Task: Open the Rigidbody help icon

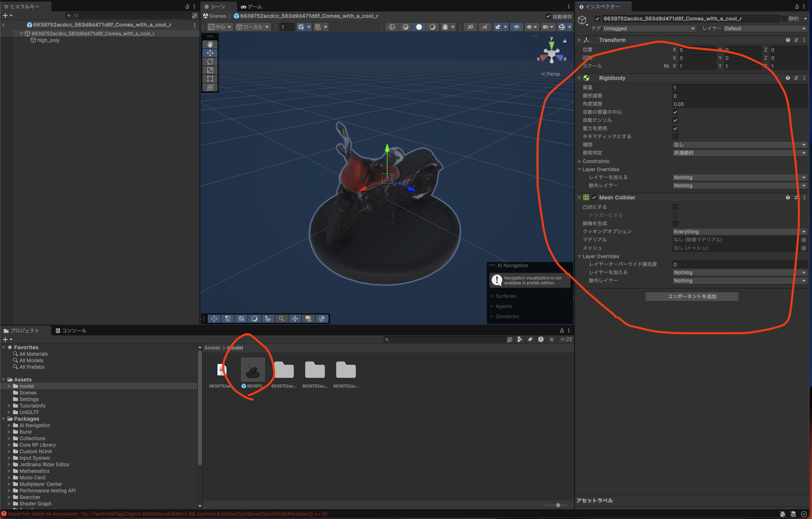Action: pyautogui.click(x=787, y=78)
